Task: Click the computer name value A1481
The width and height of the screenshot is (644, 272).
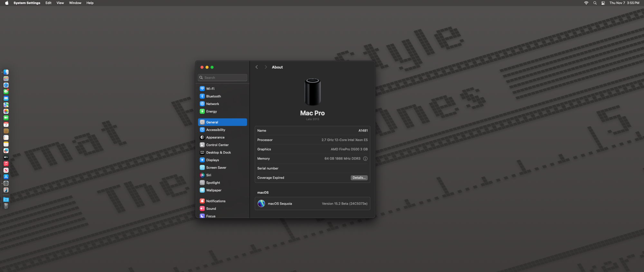Action: (363, 131)
